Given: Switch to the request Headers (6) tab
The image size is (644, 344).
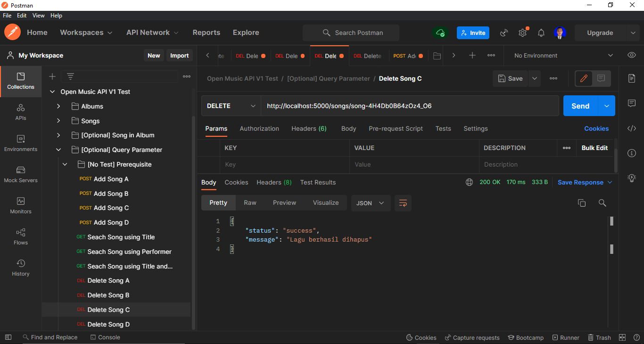Looking at the screenshot, I should coord(309,128).
